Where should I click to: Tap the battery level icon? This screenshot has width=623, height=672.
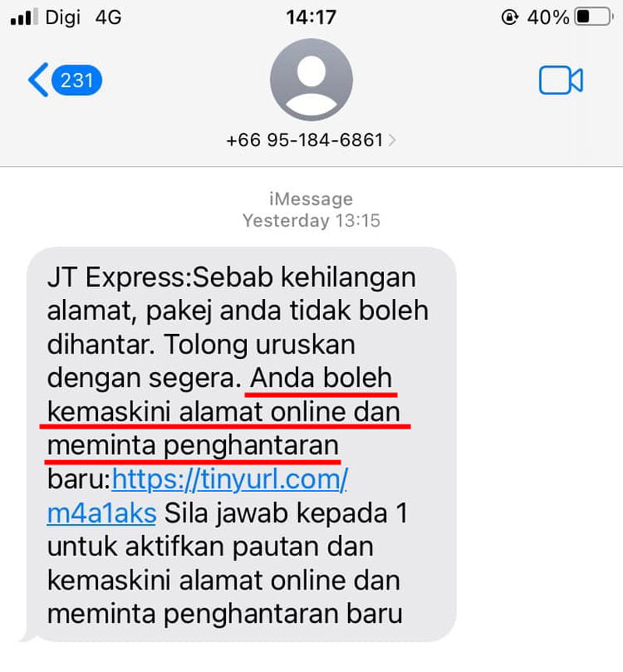point(594,17)
